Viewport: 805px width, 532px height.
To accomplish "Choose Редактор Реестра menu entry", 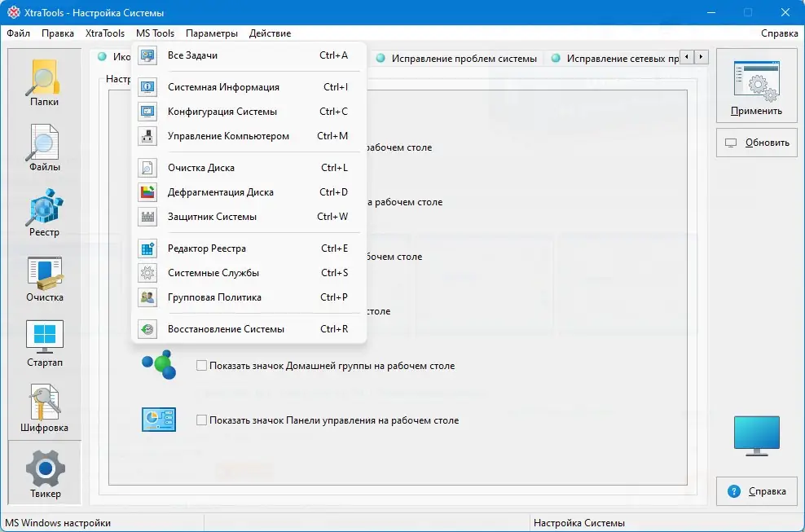I will (x=249, y=248).
